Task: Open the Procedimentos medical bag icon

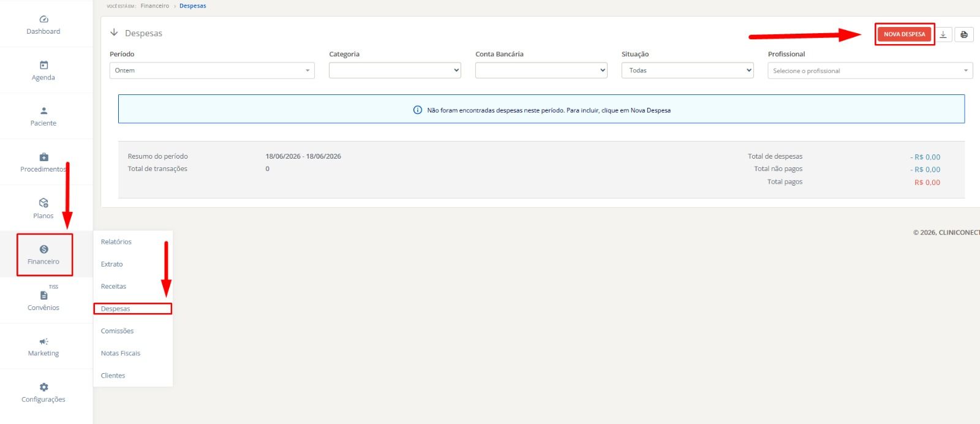Action: [43, 157]
